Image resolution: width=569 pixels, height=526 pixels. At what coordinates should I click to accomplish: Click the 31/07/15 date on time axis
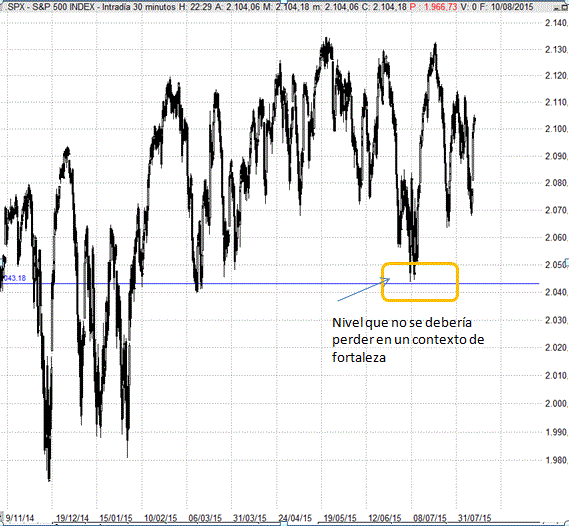(475, 518)
